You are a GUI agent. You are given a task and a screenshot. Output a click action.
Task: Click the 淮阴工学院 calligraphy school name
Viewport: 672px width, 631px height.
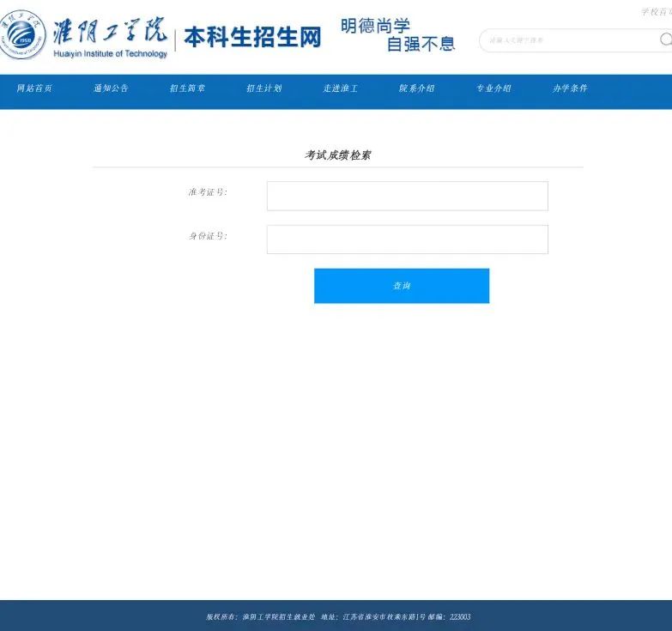[110, 31]
